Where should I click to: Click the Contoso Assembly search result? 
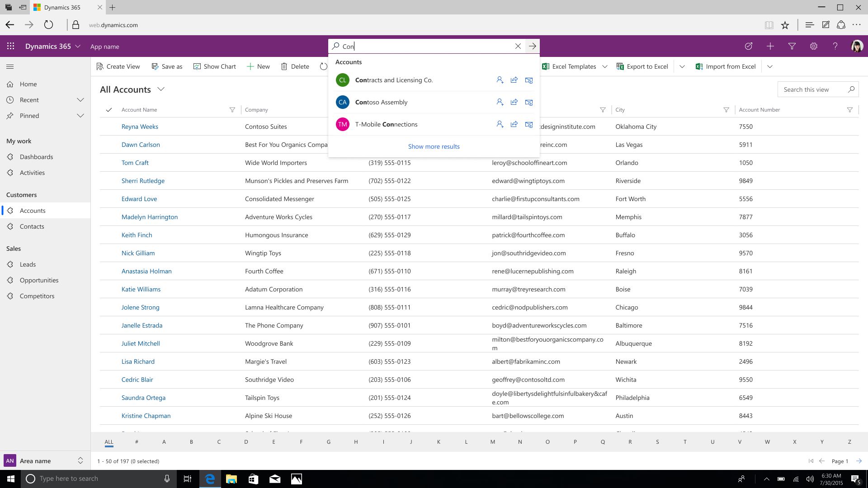pyautogui.click(x=381, y=102)
